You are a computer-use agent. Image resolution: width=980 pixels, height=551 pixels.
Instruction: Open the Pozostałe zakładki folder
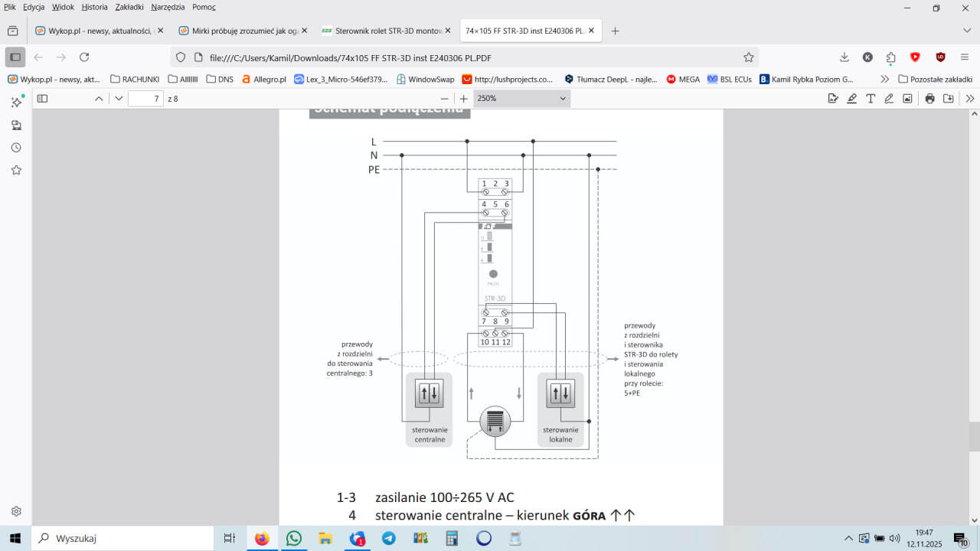[x=935, y=79]
